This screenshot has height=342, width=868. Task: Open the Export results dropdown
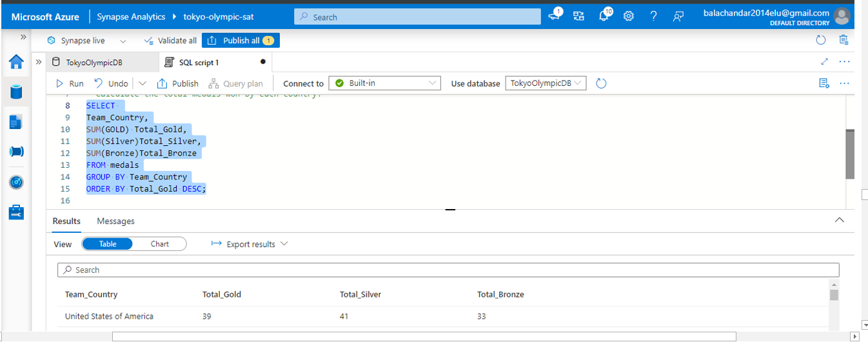[x=250, y=244]
